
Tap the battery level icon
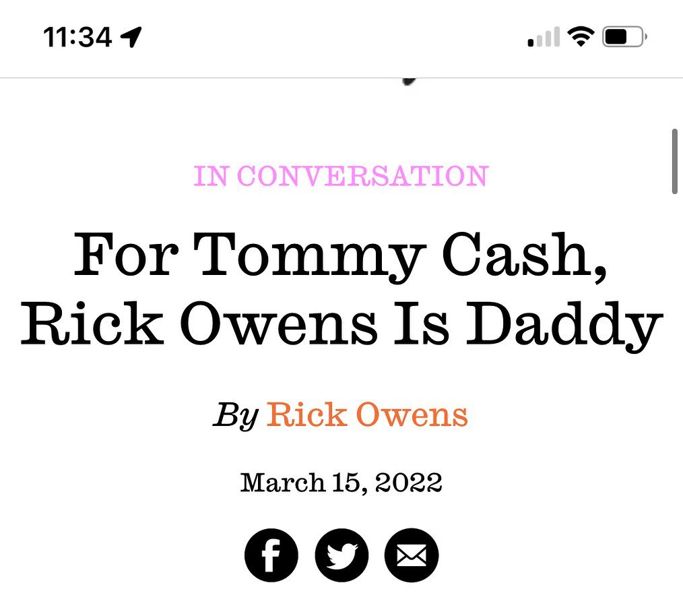pyautogui.click(x=624, y=37)
